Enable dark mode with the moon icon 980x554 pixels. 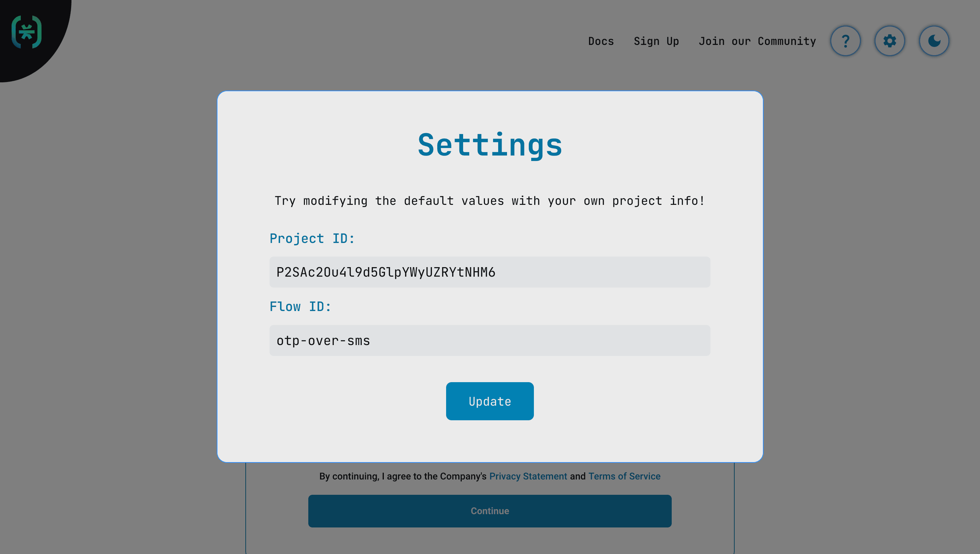[935, 41]
